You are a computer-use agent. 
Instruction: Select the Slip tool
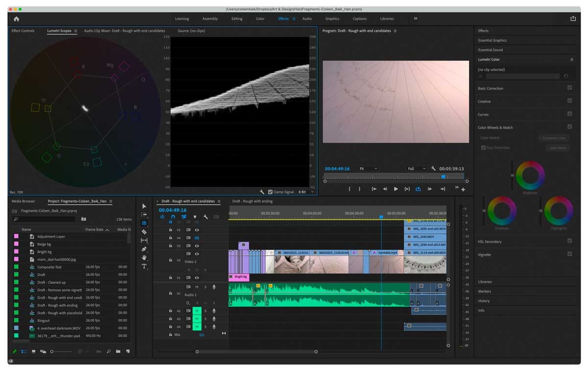pos(144,241)
